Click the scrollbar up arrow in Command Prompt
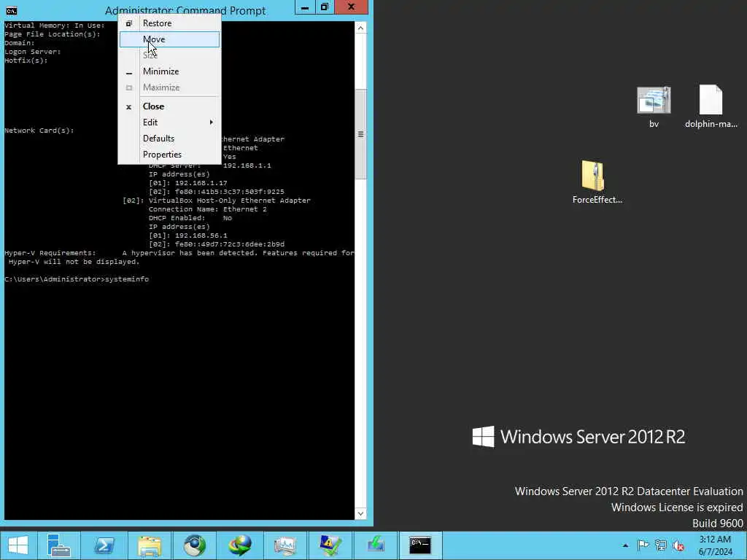Viewport: 747px width, 560px height. (360, 28)
